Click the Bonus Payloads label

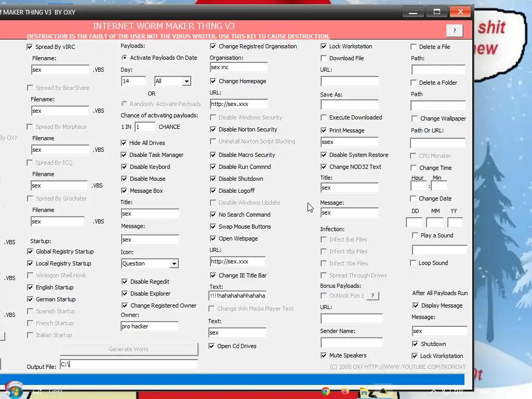[x=341, y=286]
